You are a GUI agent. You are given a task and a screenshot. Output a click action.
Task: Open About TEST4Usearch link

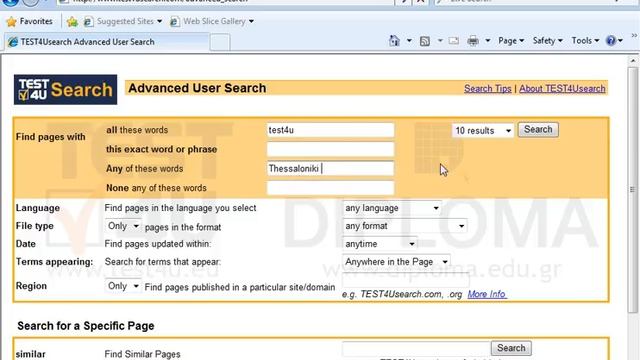[x=562, y=89]
